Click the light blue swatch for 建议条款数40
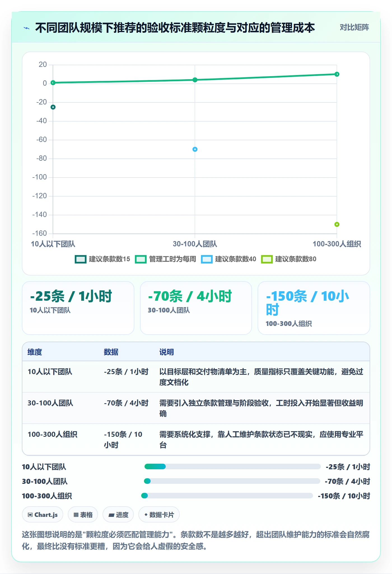Viewport: 392px width, 574px height. coord(207,259)
